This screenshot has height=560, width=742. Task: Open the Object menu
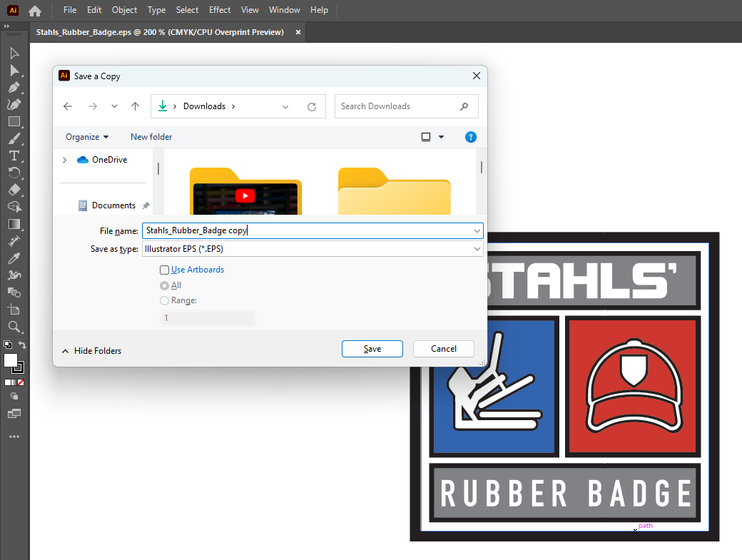[x=124, y=10]
